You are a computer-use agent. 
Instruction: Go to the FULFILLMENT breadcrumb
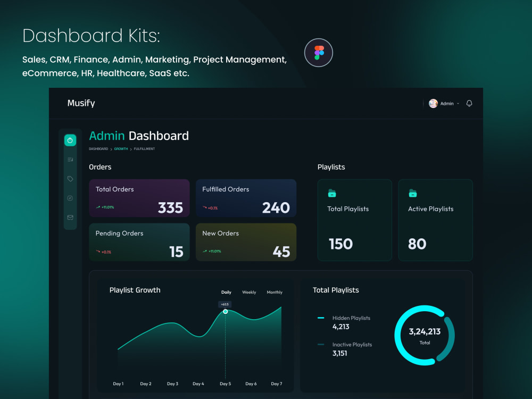click(144, 149)
